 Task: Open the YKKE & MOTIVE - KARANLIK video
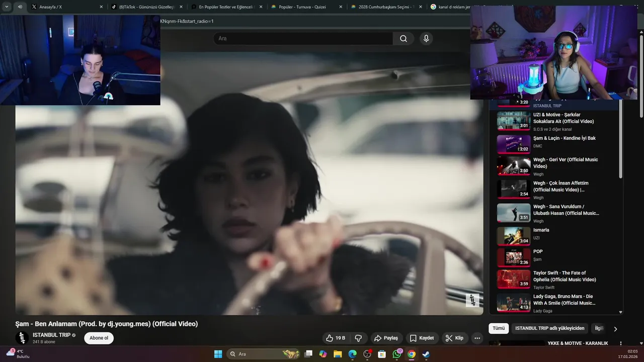(x=578, y=343)
